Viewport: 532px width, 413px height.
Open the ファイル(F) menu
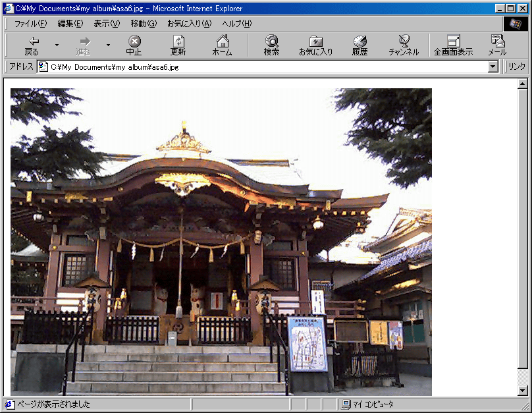[x=30, y=24]
